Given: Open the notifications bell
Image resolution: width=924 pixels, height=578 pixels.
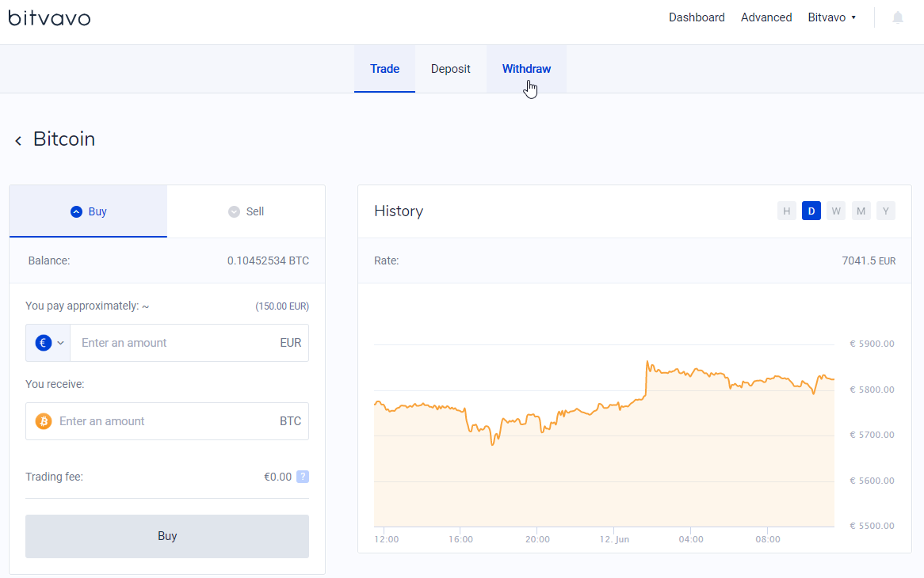Looking at the screenshot, I should coord(898,17).
